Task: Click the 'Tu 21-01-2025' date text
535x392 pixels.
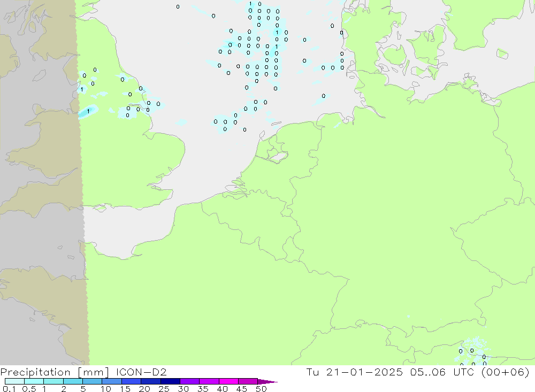Action: [x=355, y=372]
